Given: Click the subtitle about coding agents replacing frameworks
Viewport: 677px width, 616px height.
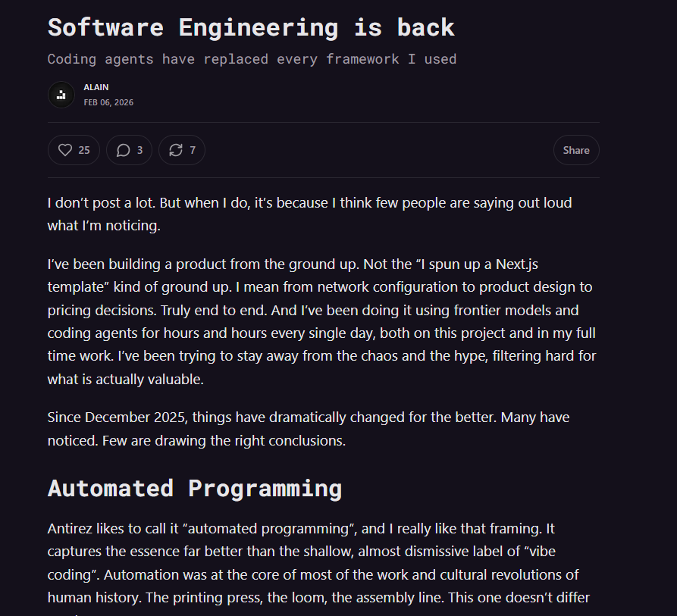Looking at the screenshot, I should coord(252,58).
